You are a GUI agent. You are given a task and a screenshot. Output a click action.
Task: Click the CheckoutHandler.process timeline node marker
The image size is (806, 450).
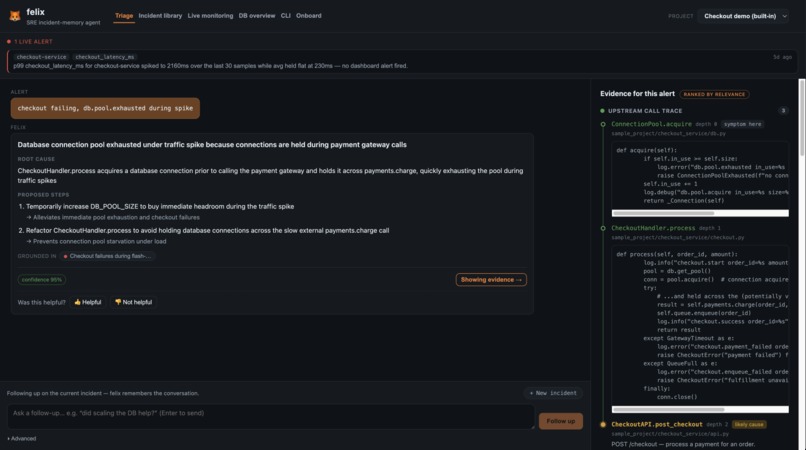point(603,228)
